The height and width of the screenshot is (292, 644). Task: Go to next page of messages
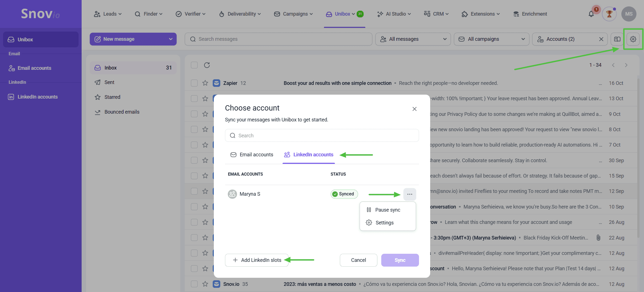pos(626,65)
